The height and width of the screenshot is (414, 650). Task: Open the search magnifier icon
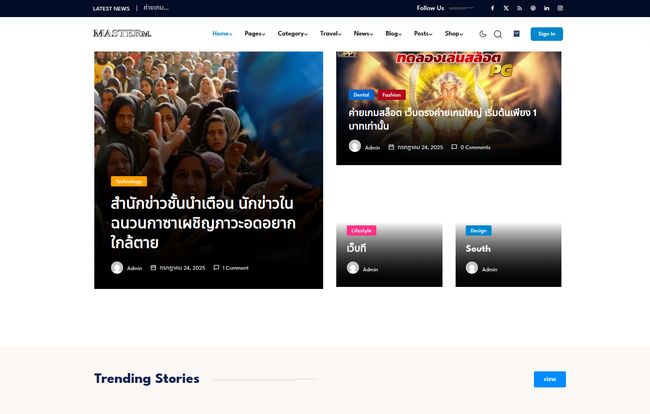pos(498,34)
